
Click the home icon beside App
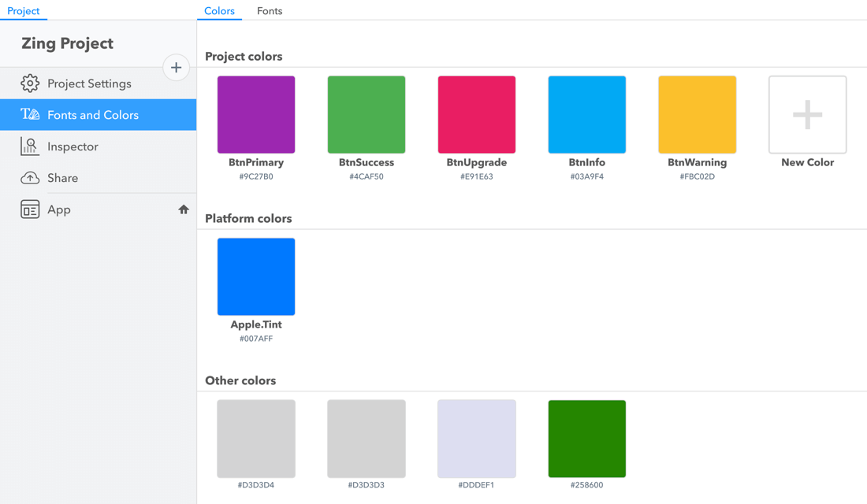pos(184,209)
